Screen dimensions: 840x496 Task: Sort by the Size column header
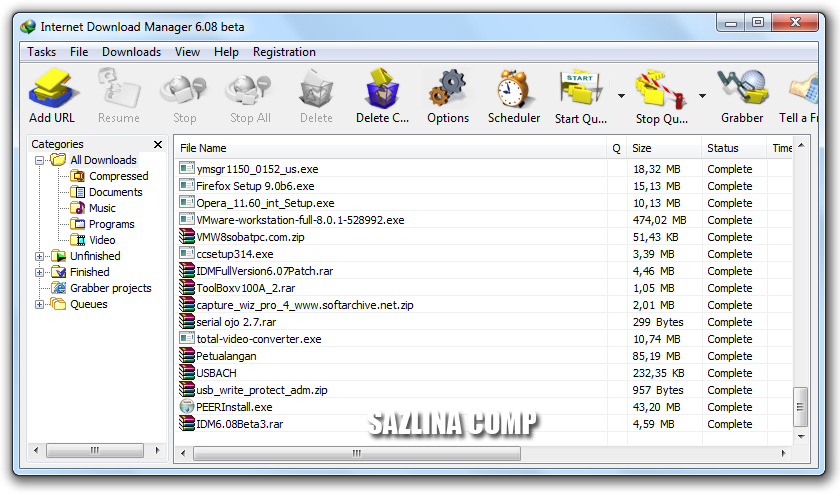coord(664,148)
